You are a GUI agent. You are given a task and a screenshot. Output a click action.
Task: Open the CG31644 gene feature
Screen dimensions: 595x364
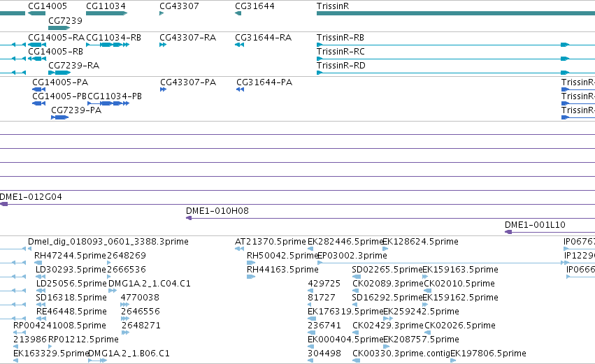pyautogui.click(x=238, y=13)
